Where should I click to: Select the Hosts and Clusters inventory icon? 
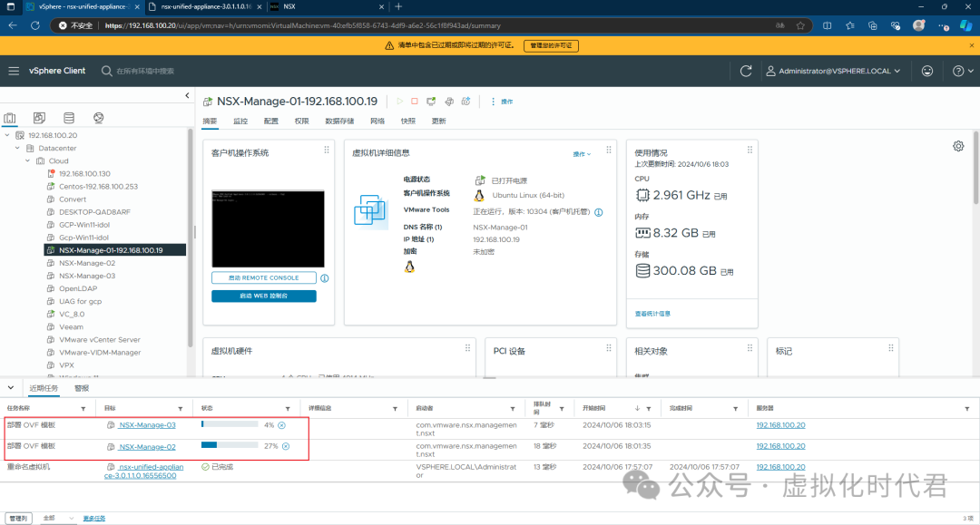10,118
